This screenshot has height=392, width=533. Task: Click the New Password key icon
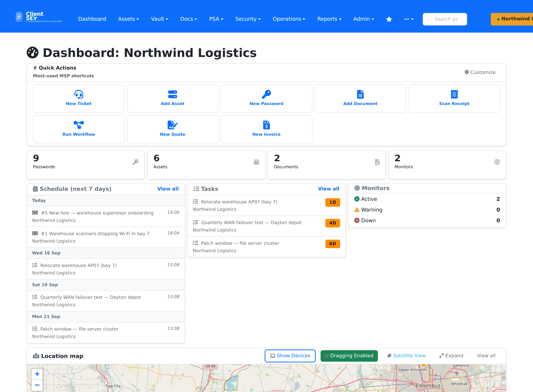click(266, 94)
